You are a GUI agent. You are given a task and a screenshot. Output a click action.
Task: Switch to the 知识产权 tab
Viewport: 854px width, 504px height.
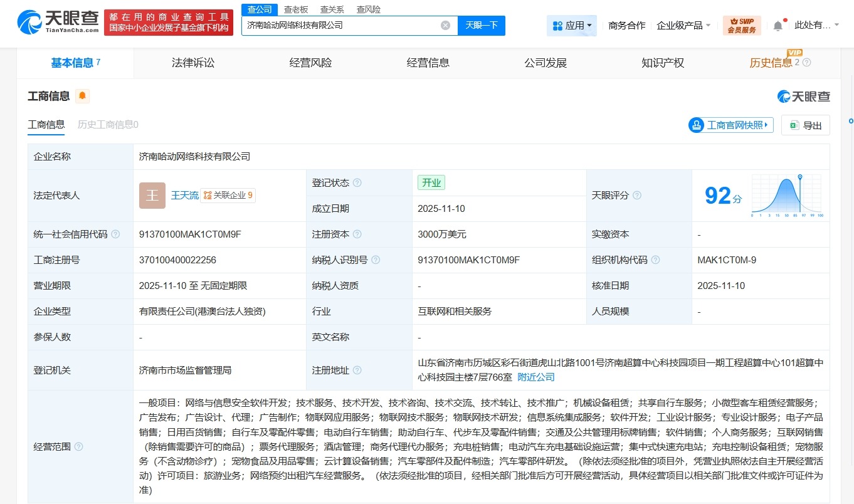point(662,63)
